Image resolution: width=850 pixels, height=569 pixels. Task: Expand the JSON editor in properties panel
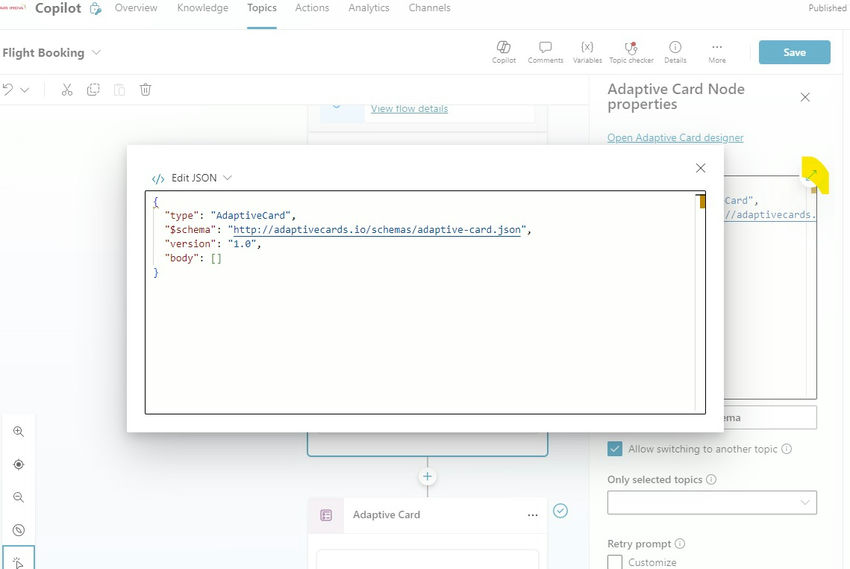(810, 176)
